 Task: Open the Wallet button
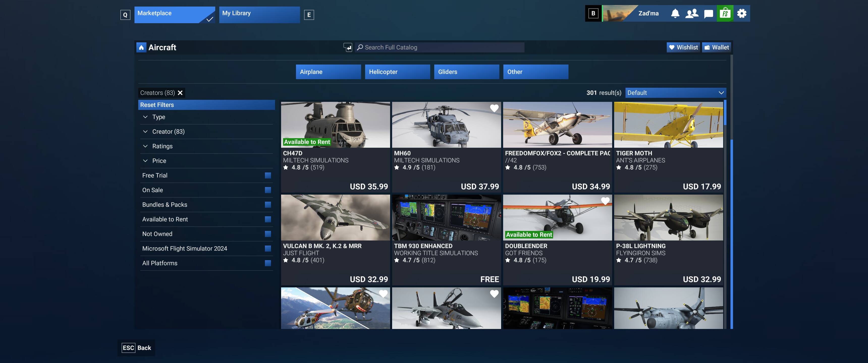pyautogui.click(x=716, y=47)
